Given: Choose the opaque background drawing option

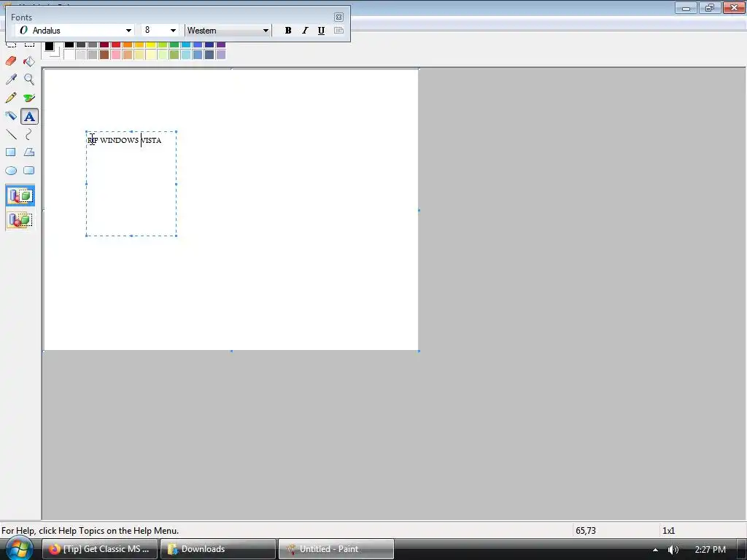Looking at the screenshot, I should pos(20,195).
